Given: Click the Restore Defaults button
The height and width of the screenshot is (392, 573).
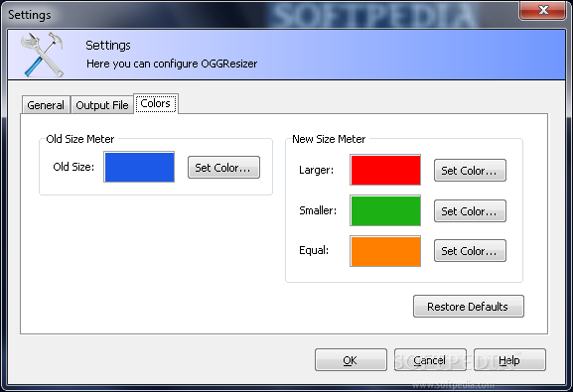Looking at the screenshot, I should pos(469,306).
